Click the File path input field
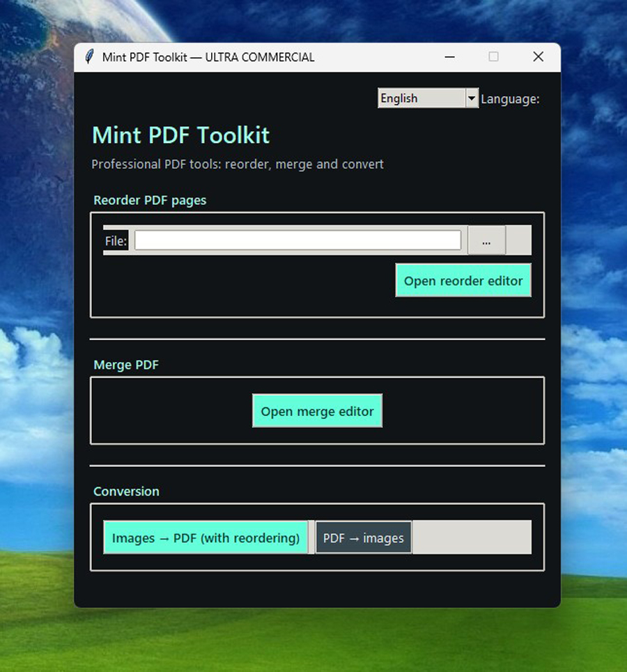 point(297,240)
